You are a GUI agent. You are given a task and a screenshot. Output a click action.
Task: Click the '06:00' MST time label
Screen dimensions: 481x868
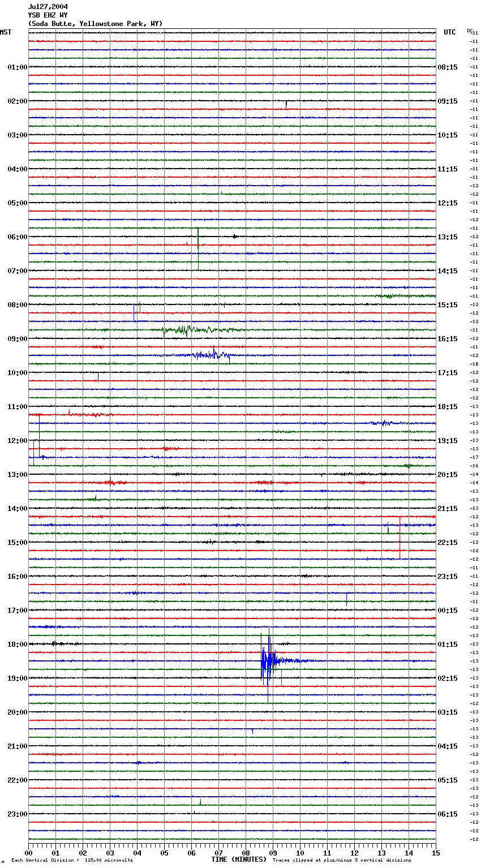[x=18, y=237]
